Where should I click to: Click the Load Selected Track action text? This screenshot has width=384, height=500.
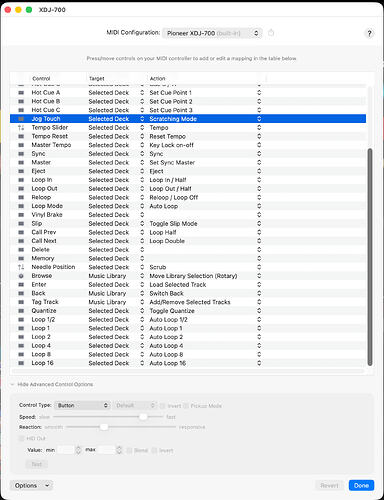pos(178,284)
